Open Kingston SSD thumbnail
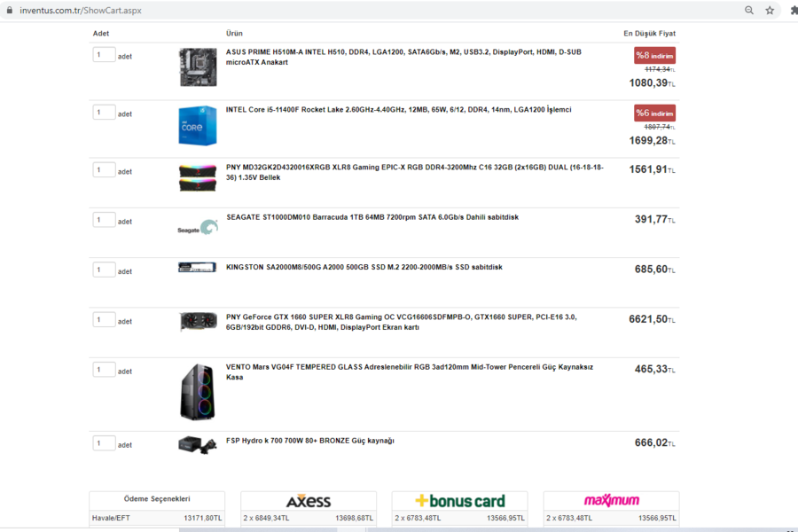The image size is (798, 532). (x=198, y=267)
